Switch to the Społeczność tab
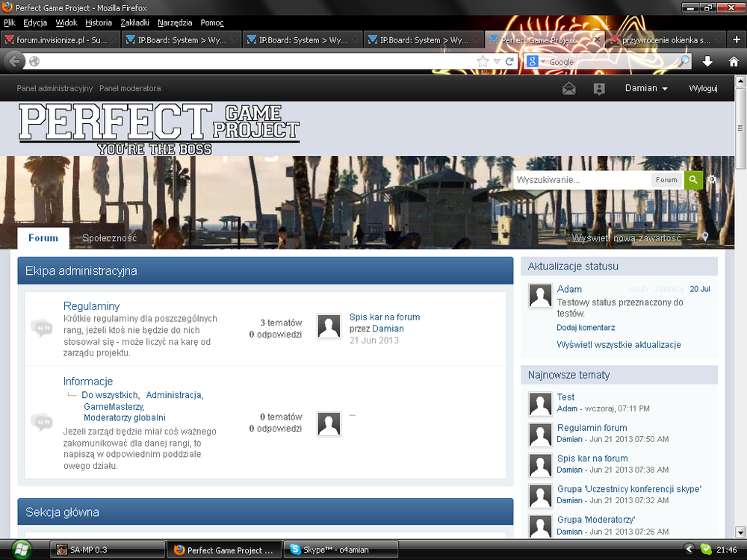 pyautogui.click(x=109, y=238)
